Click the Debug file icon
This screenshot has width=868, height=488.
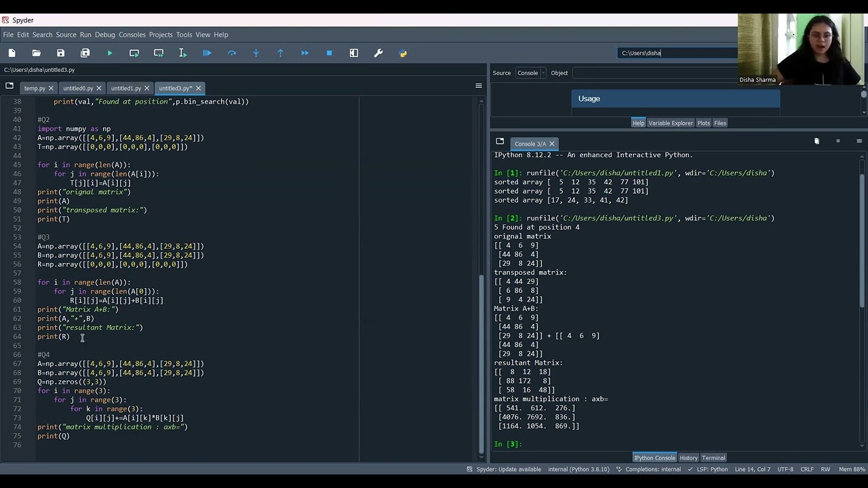[x=208, y=53]
